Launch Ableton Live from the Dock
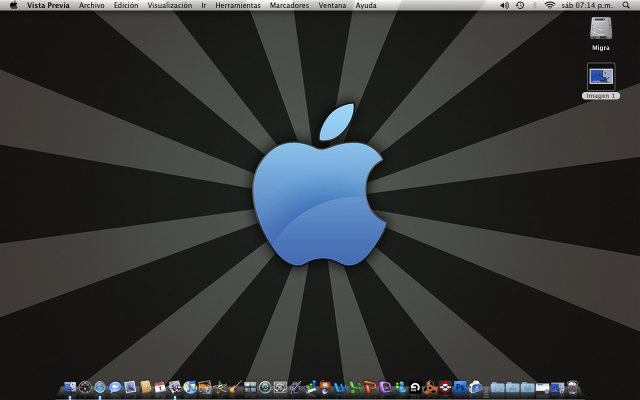 (x=415, y=387)
